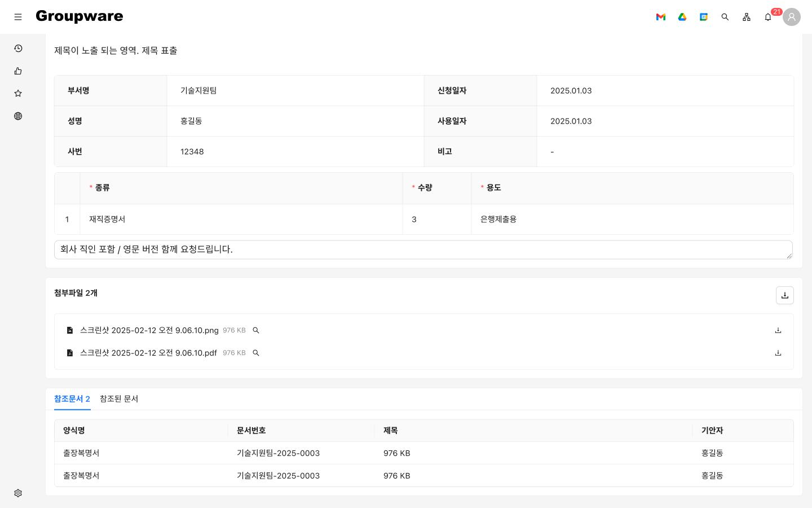Click the comment field containing 회사 직인 포함
The image size is (812, 508).
[x=423, y=249]
